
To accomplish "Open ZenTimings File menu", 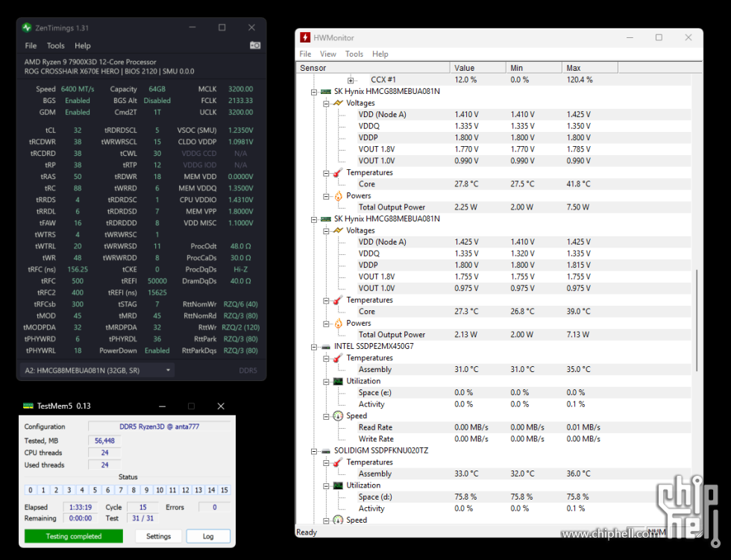I will pyautogui.click(x=31, y=45).
